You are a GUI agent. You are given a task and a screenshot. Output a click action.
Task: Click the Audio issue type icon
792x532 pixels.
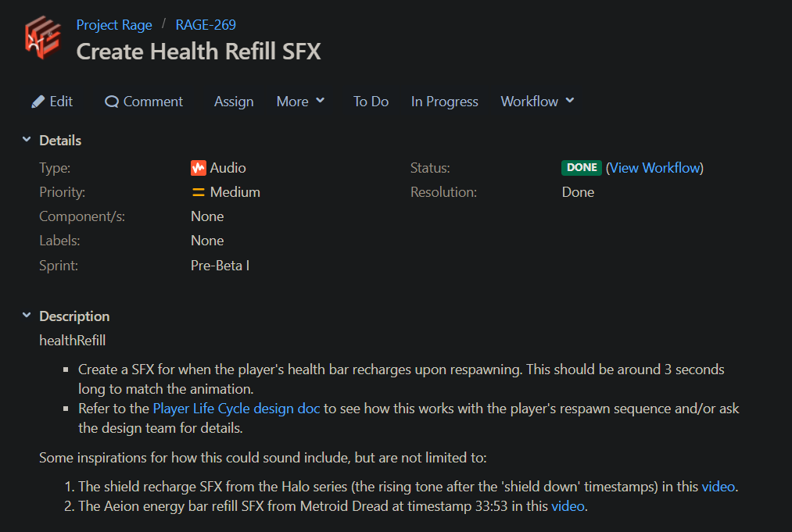click(x=199, y=168)
